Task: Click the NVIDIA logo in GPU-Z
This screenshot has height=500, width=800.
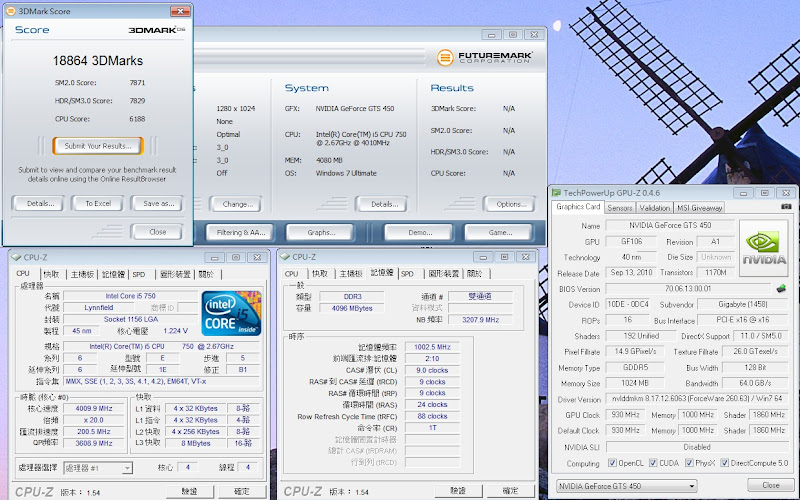Action: coord(763,248)
